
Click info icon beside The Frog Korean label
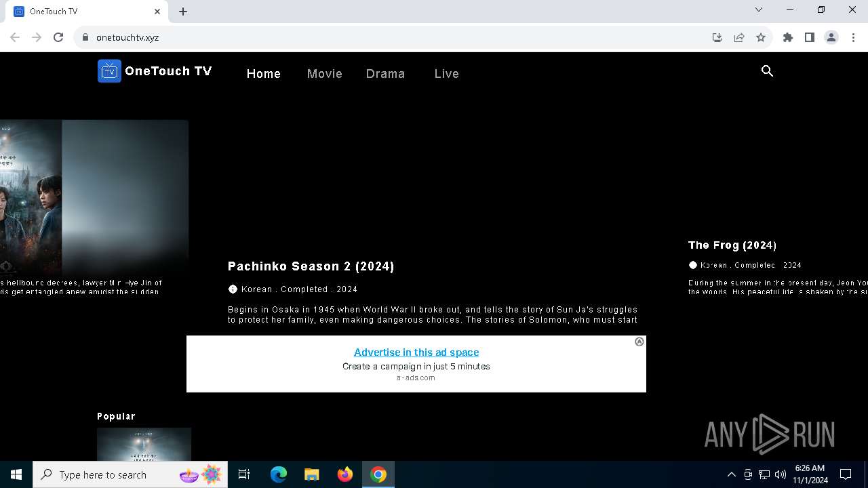[693, 265]
